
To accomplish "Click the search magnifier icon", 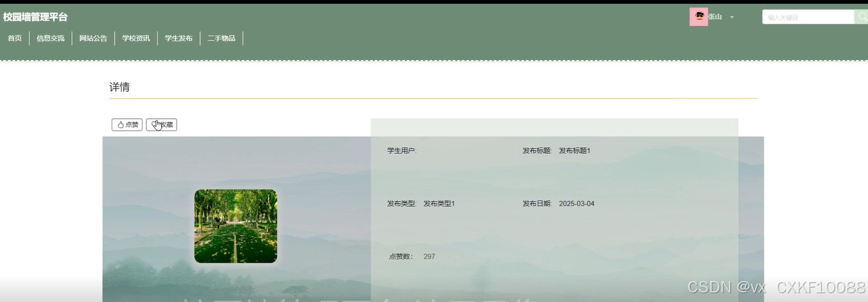I will click(x=862, y=17).
